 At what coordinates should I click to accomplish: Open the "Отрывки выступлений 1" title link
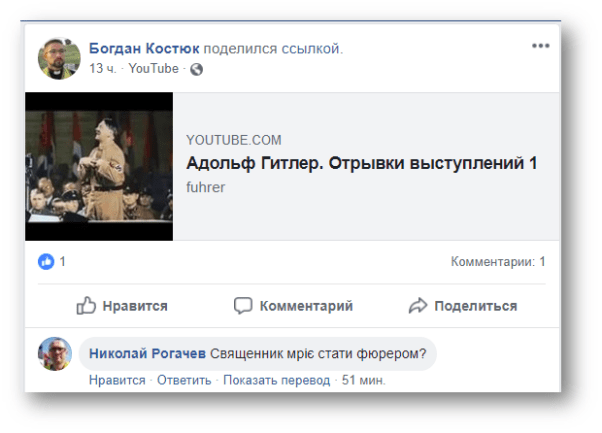click(x=362, y=163)
